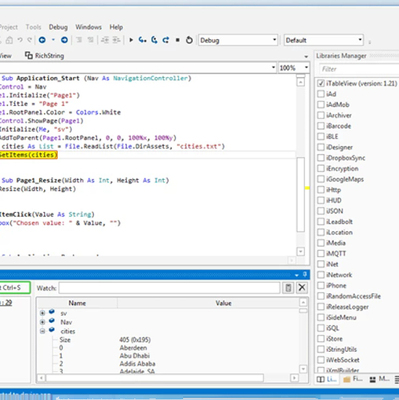Select the Addis Ababa value row
This screenshot has width=399, height=400.
pos(137,364)
